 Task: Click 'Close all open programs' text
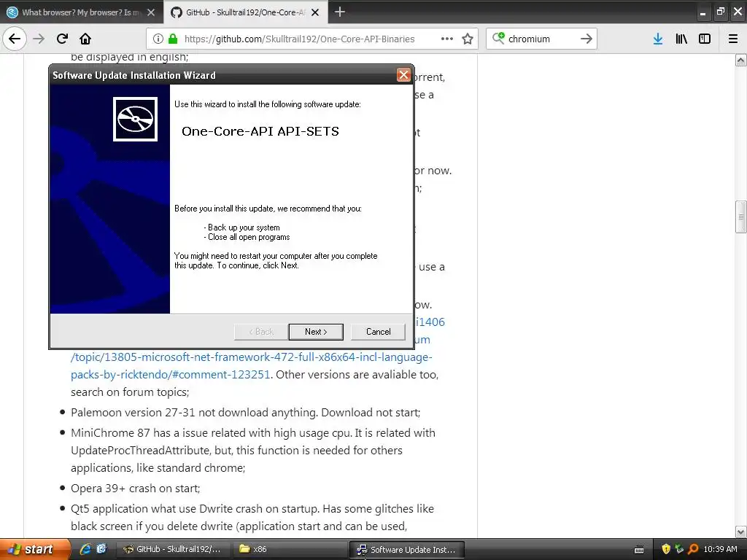pos(249,237)
